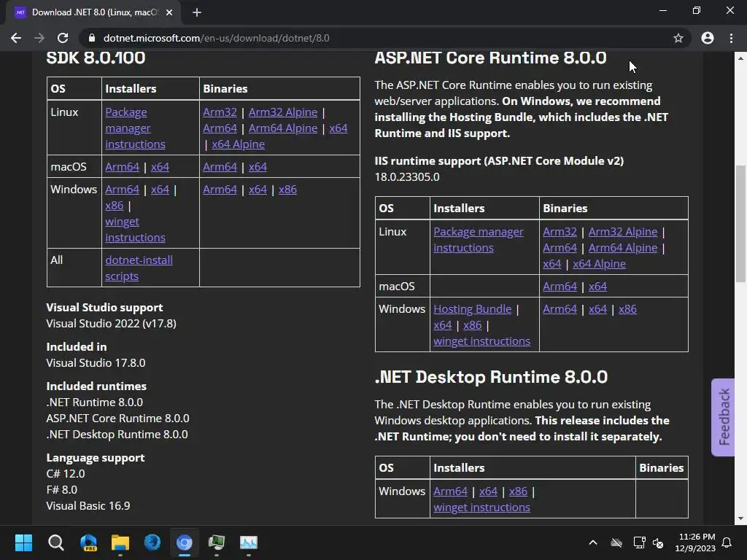Open the Windows Start menu
The image size is (747, 560).
click(x=23, y=542)
